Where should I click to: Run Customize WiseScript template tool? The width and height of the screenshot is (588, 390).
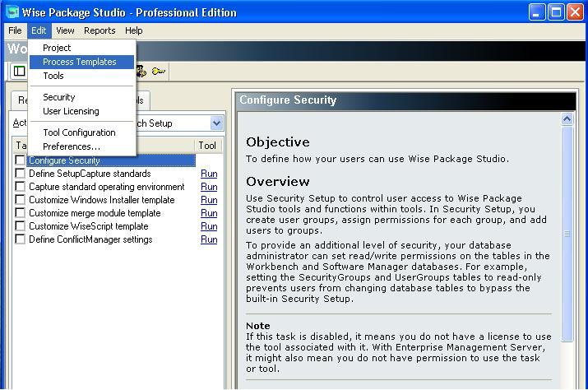pos(209,226)
